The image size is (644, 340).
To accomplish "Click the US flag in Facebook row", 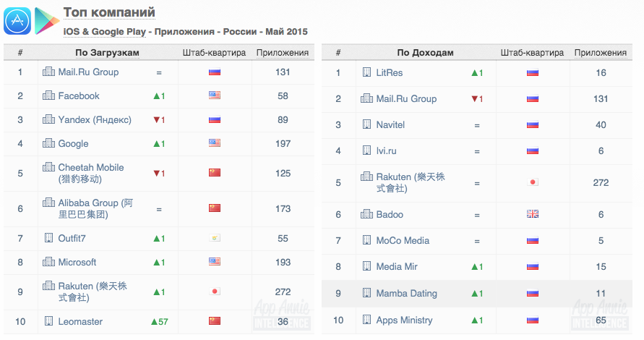I will tap(214, 96).
